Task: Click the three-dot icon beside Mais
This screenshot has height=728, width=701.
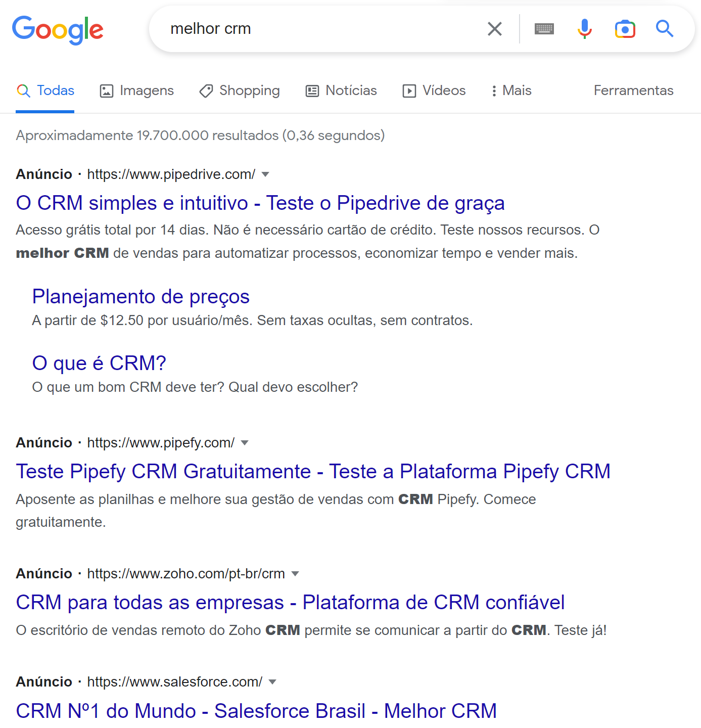Action: click(x=494, y=91)
